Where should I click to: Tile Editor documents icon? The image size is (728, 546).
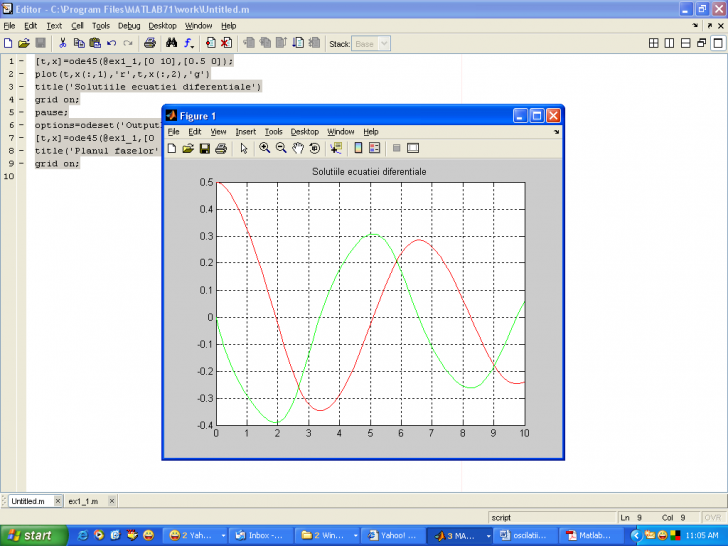coord(653,44)
